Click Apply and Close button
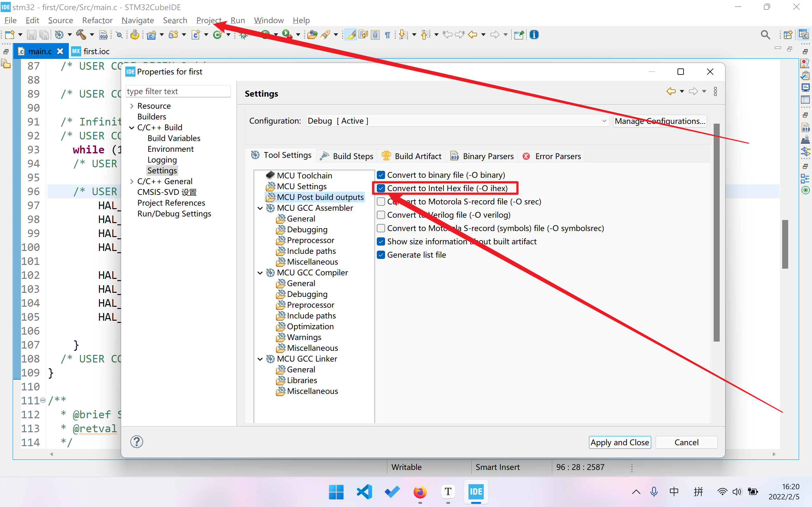Image resolution: width=812 pixels, height=507 pixels. pos(620,442)
